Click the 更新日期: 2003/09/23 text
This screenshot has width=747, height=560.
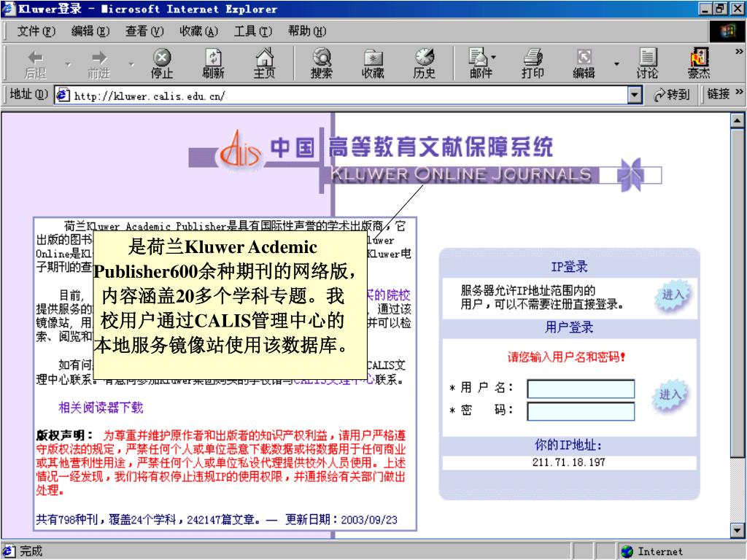(341, 519)
